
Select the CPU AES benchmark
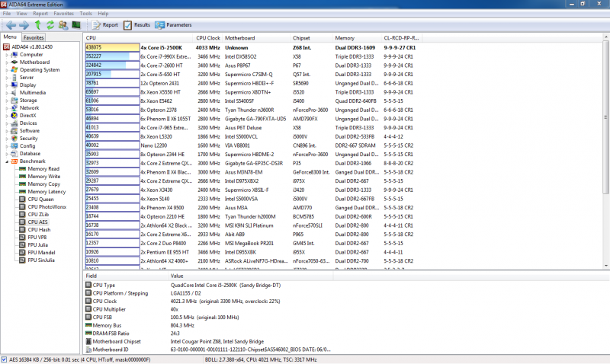point(37,222)
